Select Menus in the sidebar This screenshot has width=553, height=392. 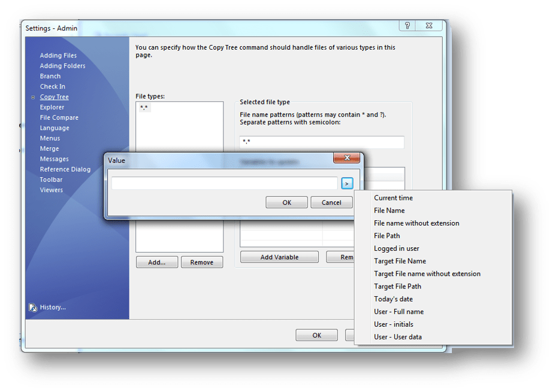[50, 138]
